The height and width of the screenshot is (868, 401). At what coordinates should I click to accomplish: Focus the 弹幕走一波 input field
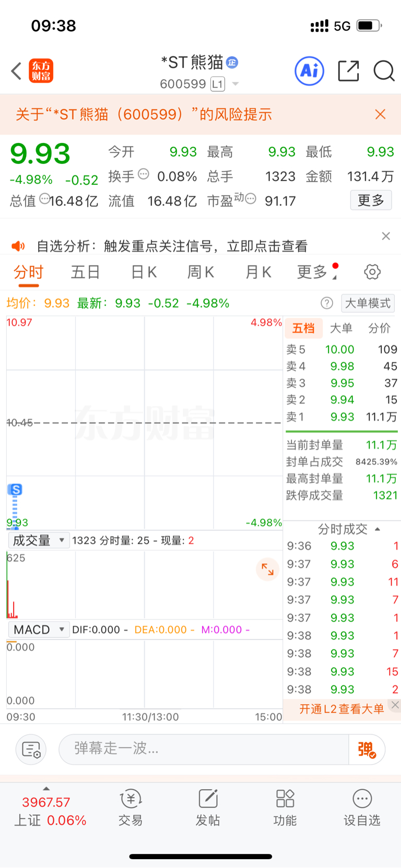[x=204, y=749]
